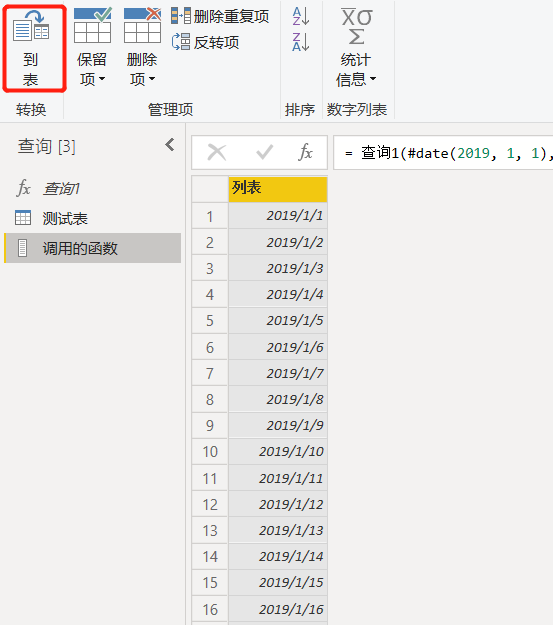This screenshot has width=553, height=625.
Task: Select the cell 2019/1/11
Action: tap(278, 478)
